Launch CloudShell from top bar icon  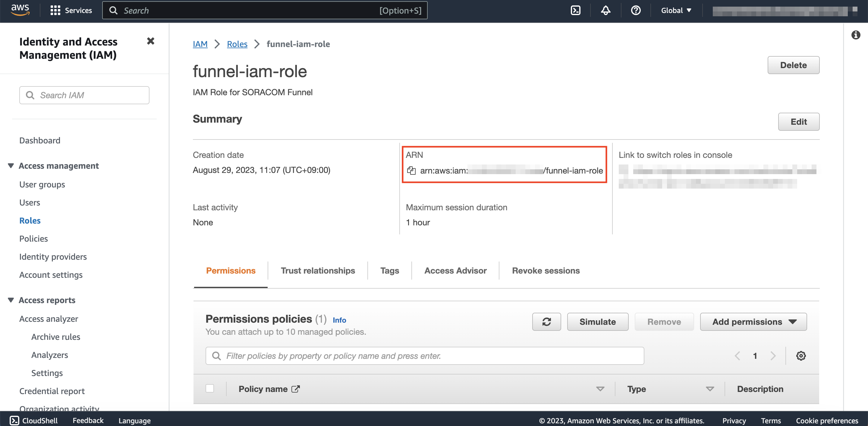pos(575,11)
